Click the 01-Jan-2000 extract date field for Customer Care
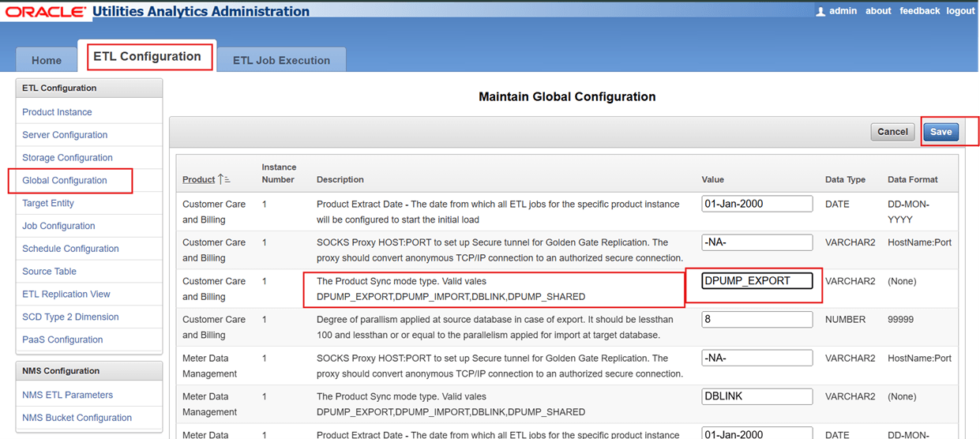980x439 pixels. [757, 204]
